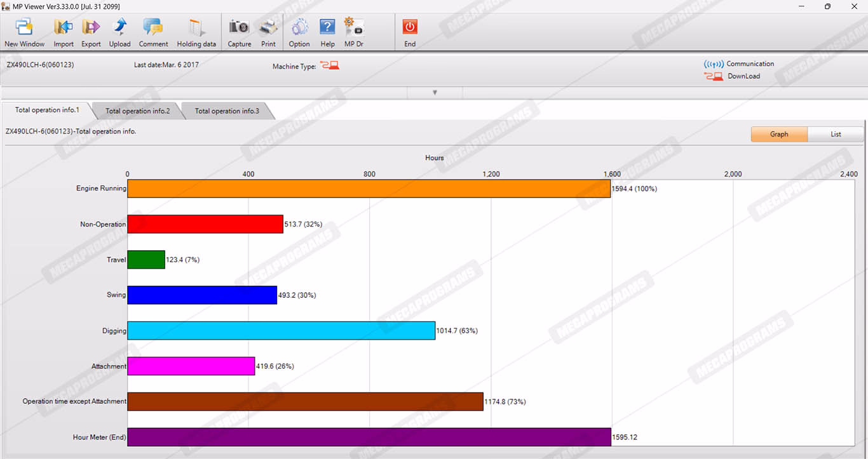Expand the collapsed header panel arrow
Viewport: 868px width, 459px height.
pyautogui.click(x=435, y=93)
